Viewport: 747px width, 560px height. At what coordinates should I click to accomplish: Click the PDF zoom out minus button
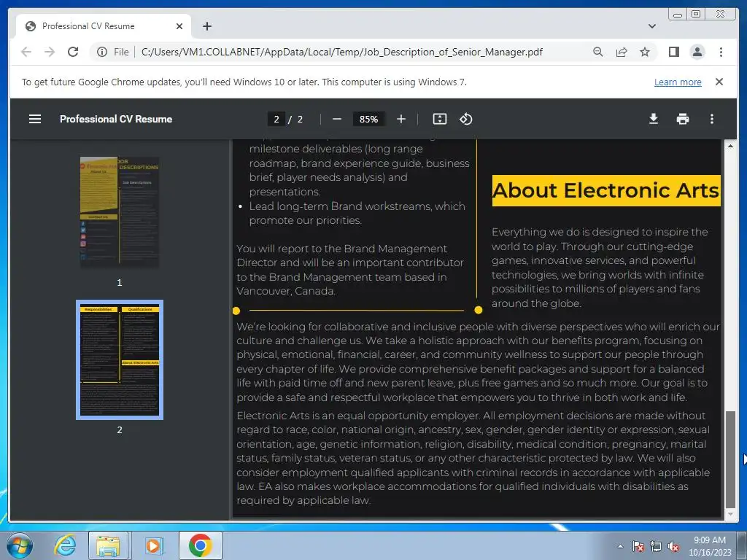tap(337, 119)
